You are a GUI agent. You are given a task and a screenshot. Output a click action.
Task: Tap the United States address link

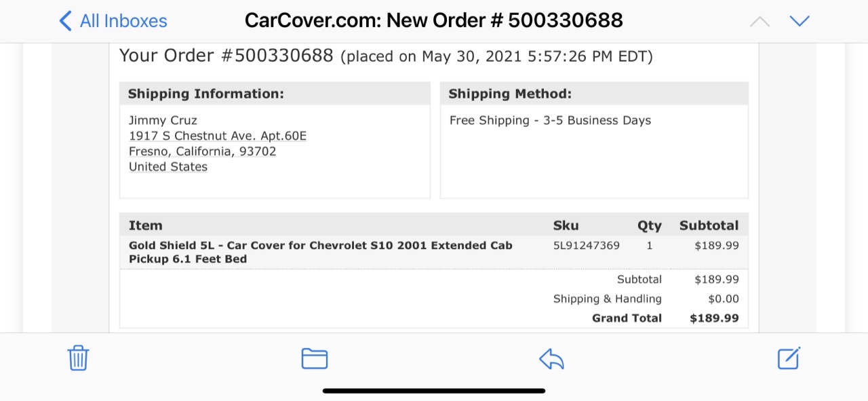coord(168,167)
